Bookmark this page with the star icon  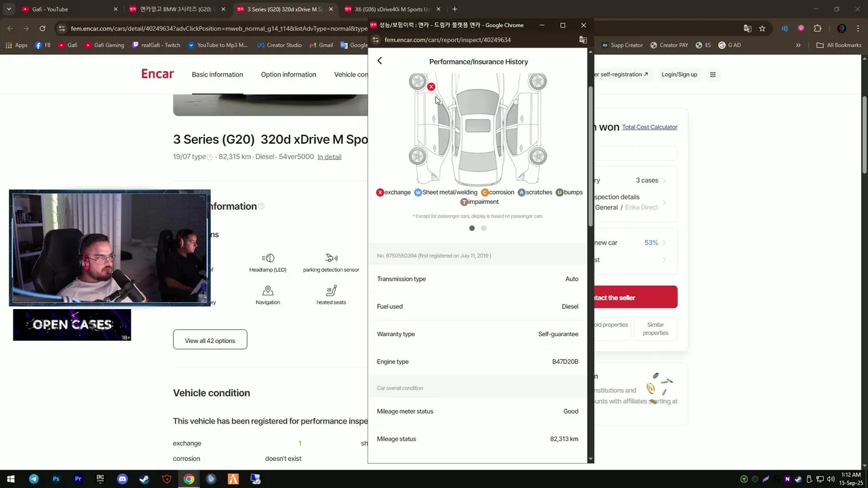click(762, 28)
